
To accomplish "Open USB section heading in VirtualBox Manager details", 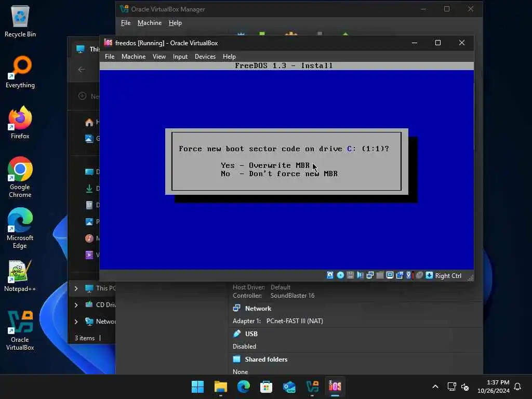I will pos(251,334).
